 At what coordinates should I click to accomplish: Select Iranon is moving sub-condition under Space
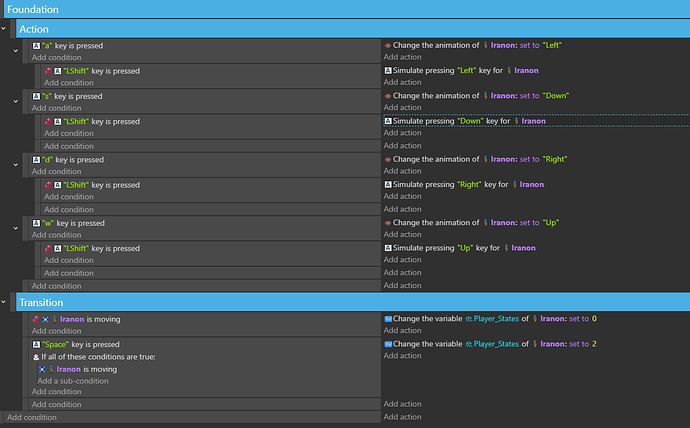click(x=78, y=369)
